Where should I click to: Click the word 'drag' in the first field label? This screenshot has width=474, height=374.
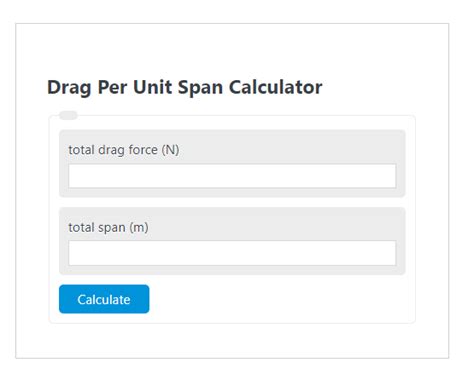click(111, 150)
